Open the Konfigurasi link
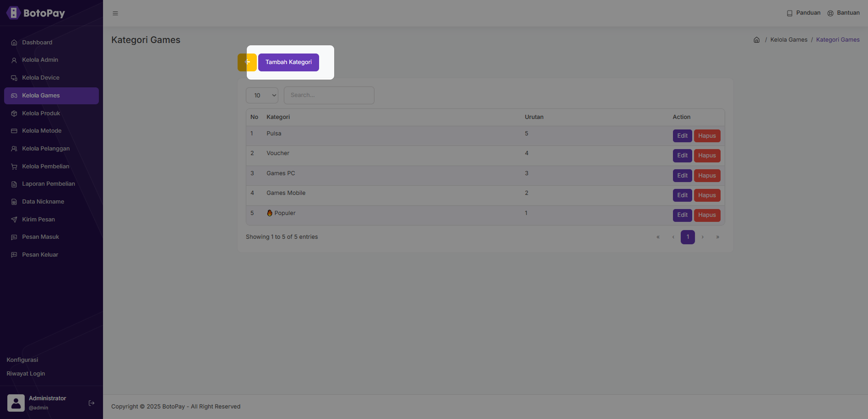 point(22,360)
